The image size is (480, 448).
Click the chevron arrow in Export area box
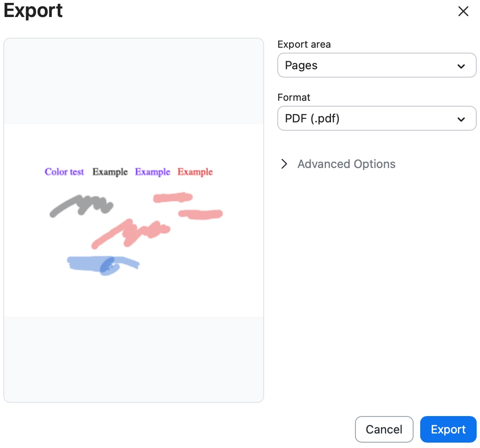click(461, 66)
